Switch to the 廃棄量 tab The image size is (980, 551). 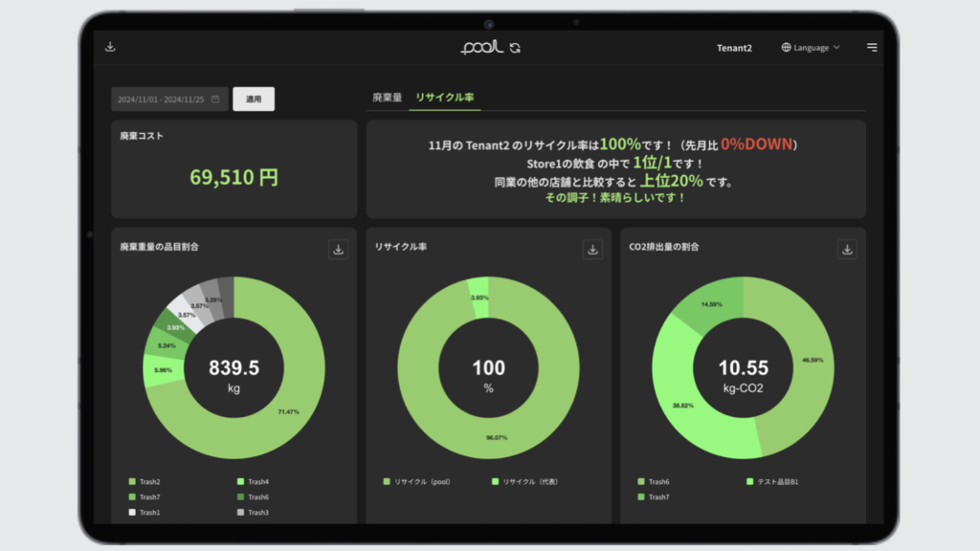tap(387, 98)
